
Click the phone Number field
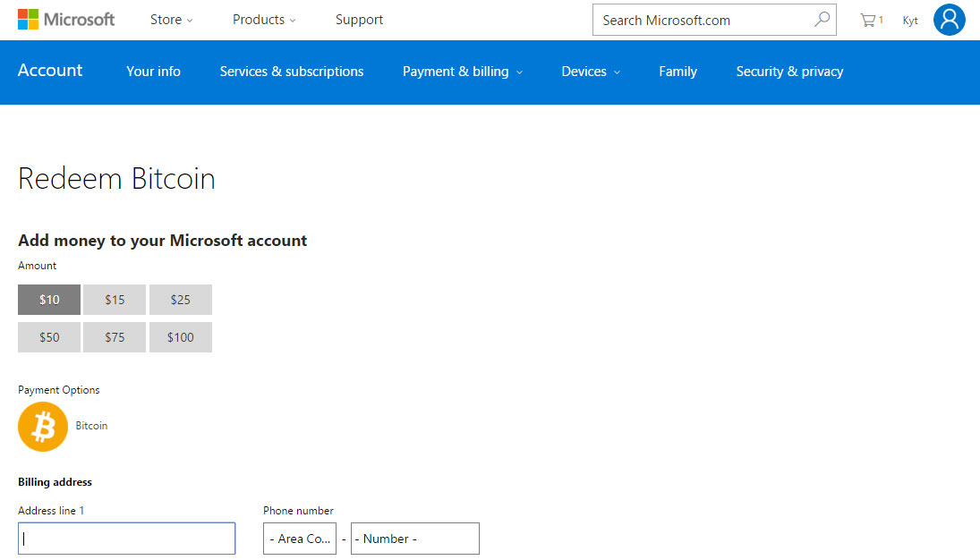click(415, 539)
